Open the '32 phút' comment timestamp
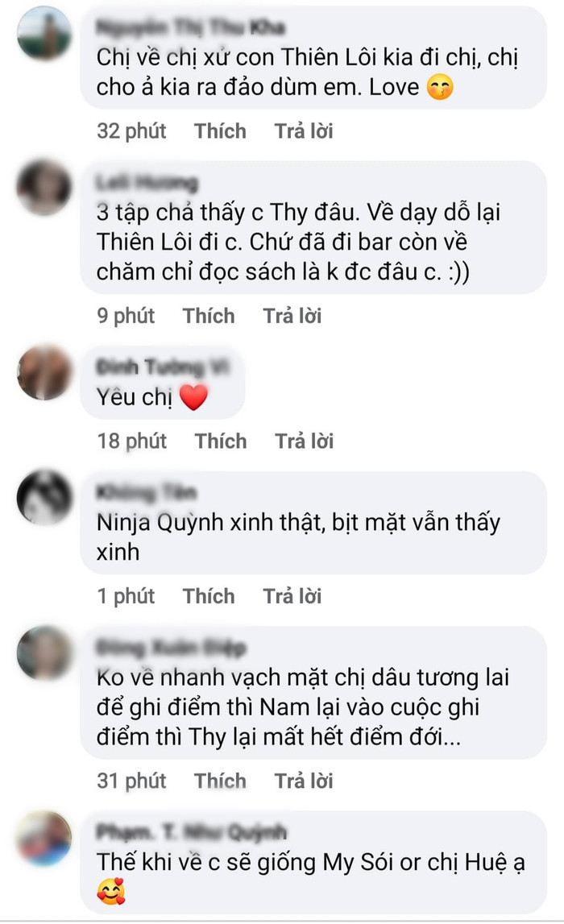 point(131,131)
